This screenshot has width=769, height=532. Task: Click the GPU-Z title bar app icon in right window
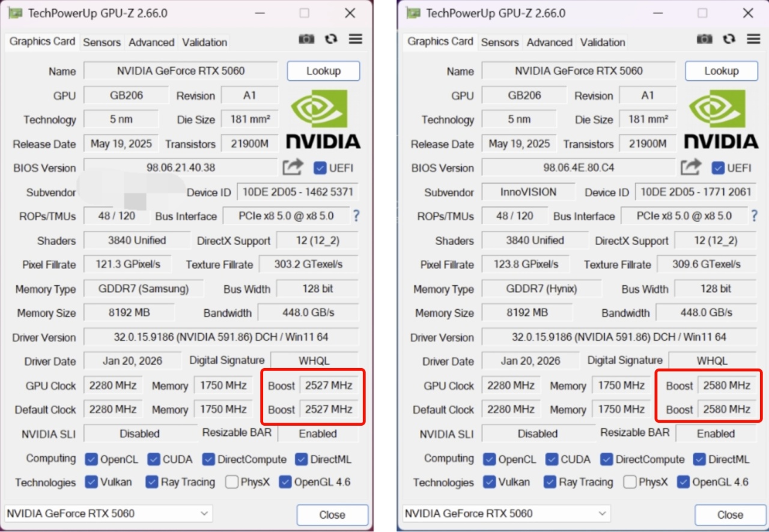[x=414, y=13]
